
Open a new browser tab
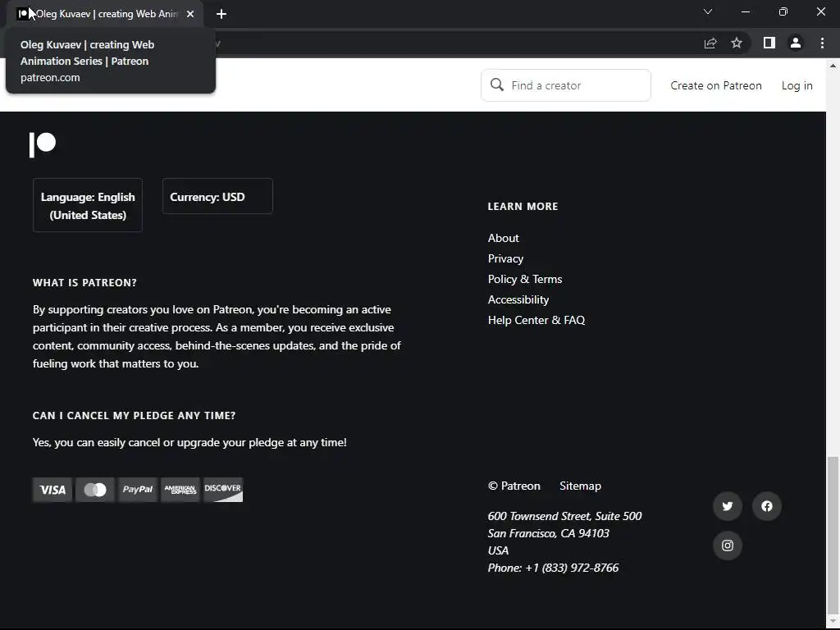[x=221, y=14]
